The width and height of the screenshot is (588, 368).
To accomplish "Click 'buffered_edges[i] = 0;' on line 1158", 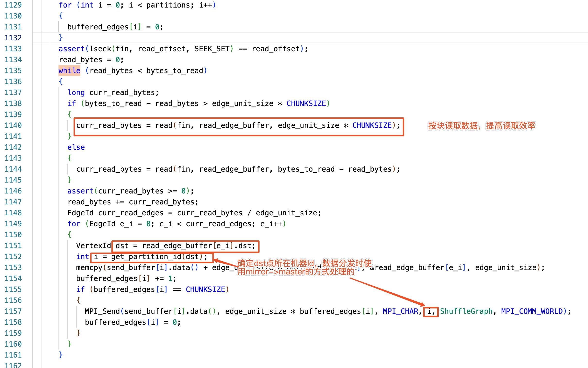I will point(133,322).
